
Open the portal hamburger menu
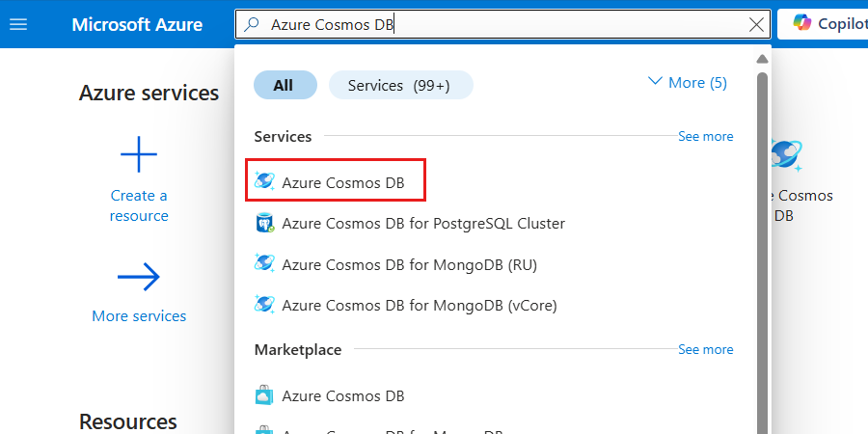18,24
